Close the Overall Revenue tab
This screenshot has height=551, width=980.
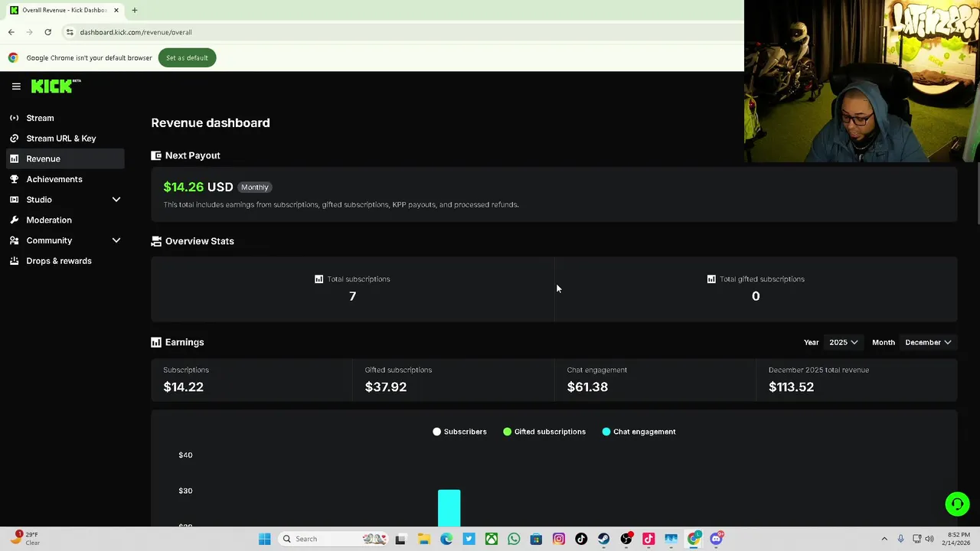(x=116, y=10)
